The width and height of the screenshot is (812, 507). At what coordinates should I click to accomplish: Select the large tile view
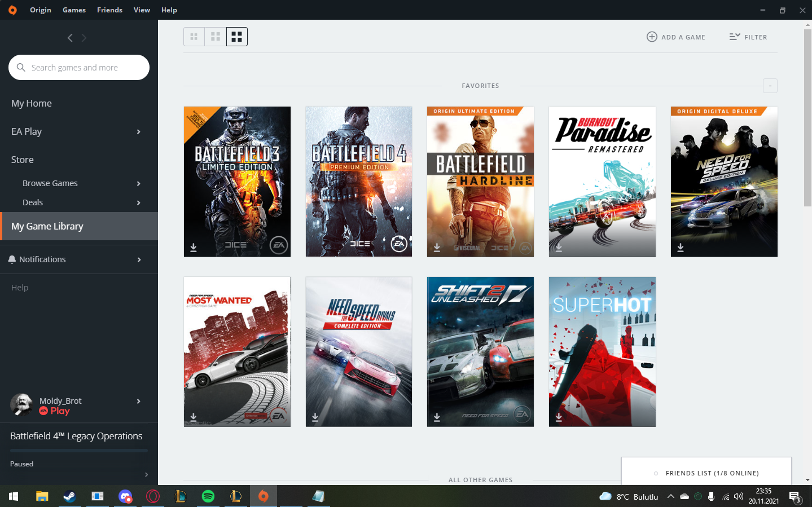click(237, 37)
